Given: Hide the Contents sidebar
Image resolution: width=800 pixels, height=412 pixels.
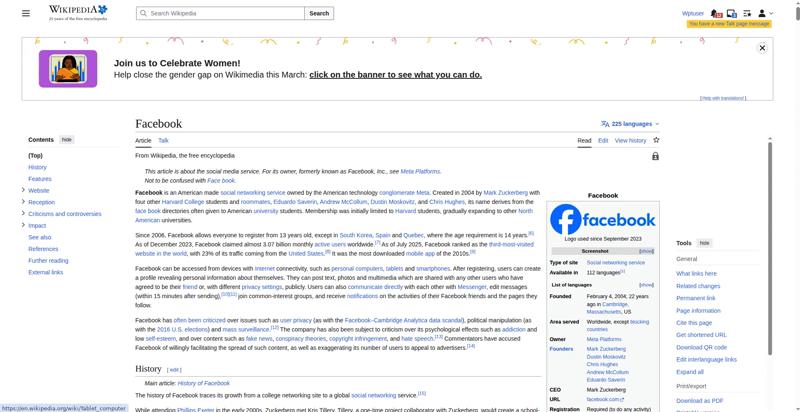Looking at the screenshot, I should [x=67, y=140].
